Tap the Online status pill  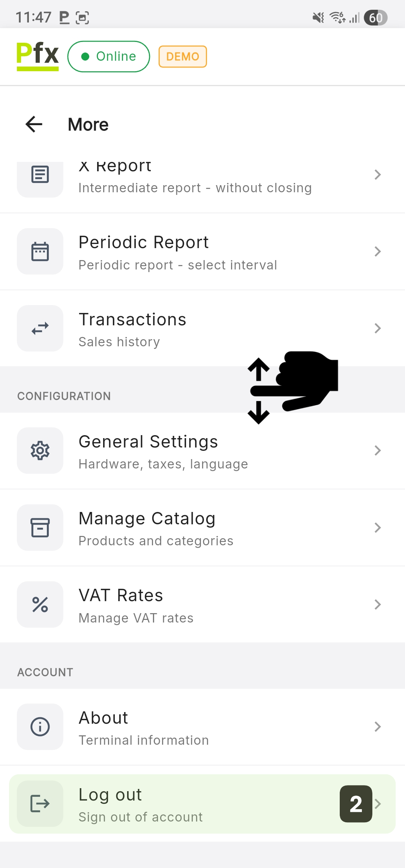pos(109,57)
